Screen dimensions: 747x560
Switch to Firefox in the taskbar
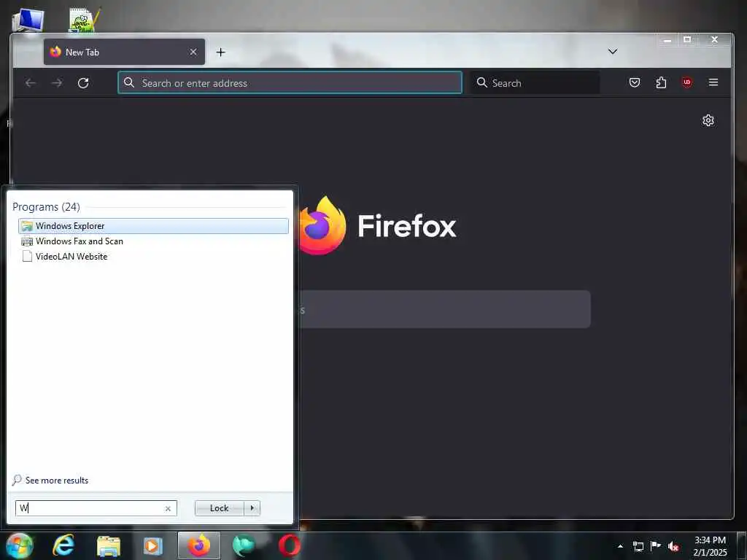198,545
